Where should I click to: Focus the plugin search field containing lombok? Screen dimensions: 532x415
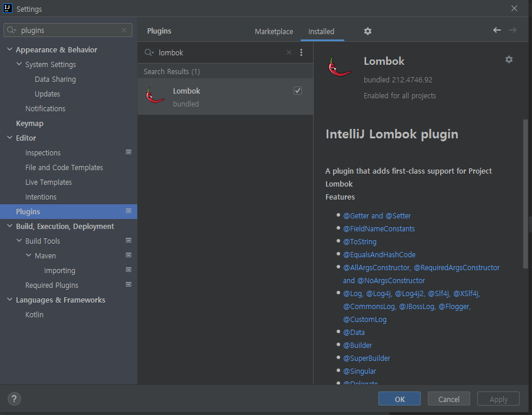click(x=221, y=52)
